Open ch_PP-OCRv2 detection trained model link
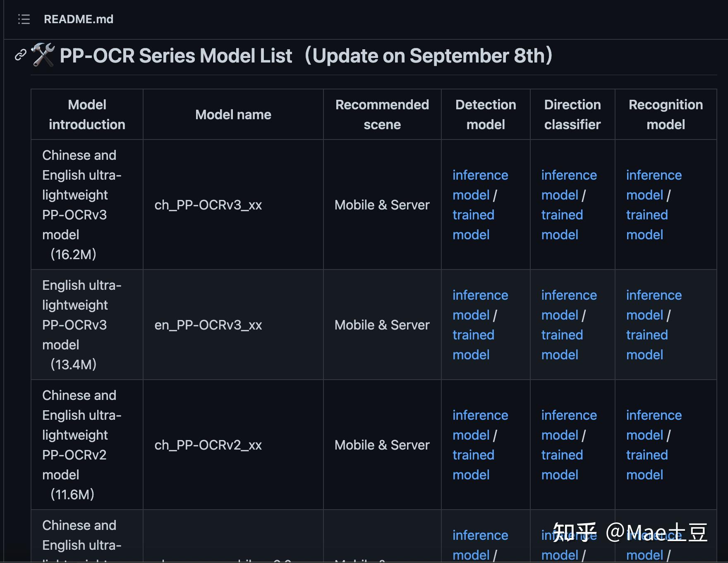 pos(473,455)
